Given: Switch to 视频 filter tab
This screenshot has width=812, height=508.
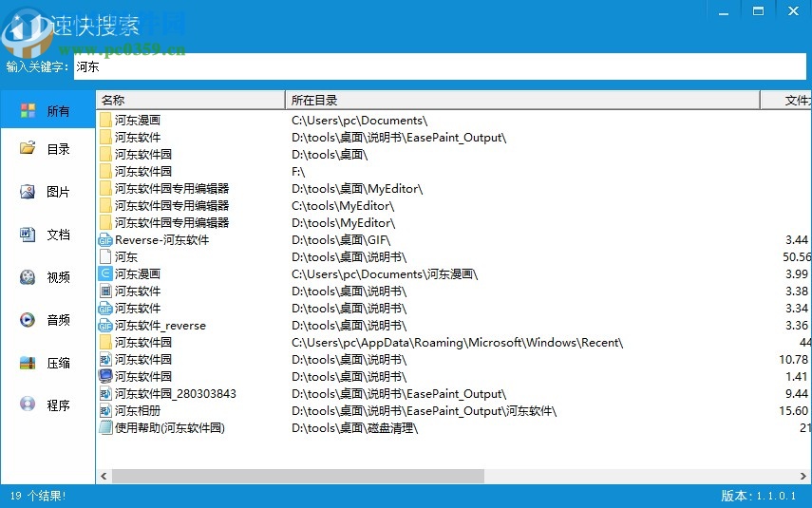Looking at the screenshot, I should [47, 277].
